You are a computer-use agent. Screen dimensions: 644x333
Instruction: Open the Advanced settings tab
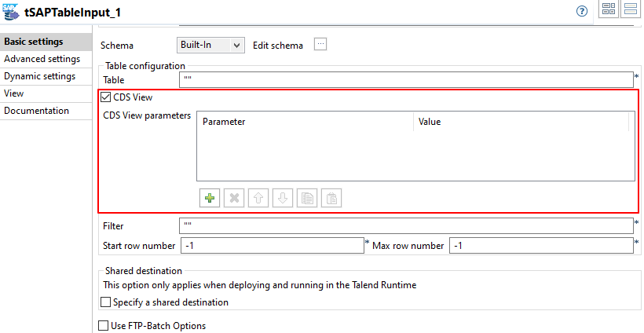click(x=42, y=59)
